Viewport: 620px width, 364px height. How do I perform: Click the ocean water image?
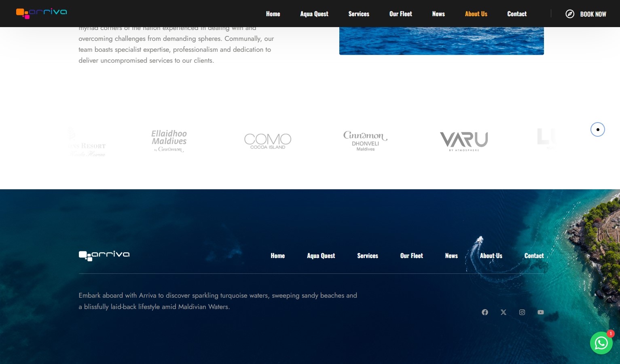(x=441, y=40)
